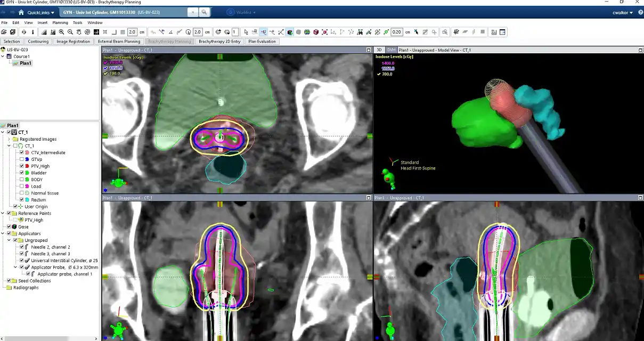Open the Planning menu
This screenshot has width=644, height=341.
pyautogui.click(x=60, y=22)
